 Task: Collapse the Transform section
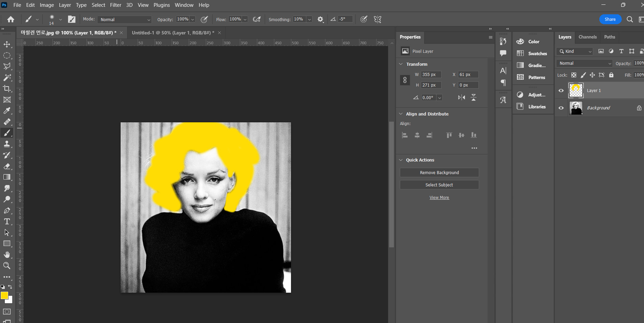401,64
